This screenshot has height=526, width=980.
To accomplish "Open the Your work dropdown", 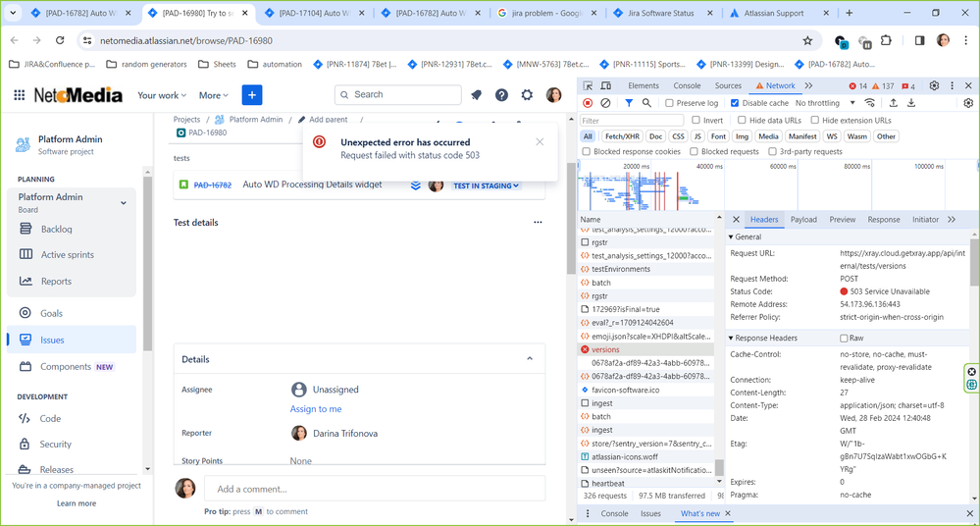I will click(162, 95).
